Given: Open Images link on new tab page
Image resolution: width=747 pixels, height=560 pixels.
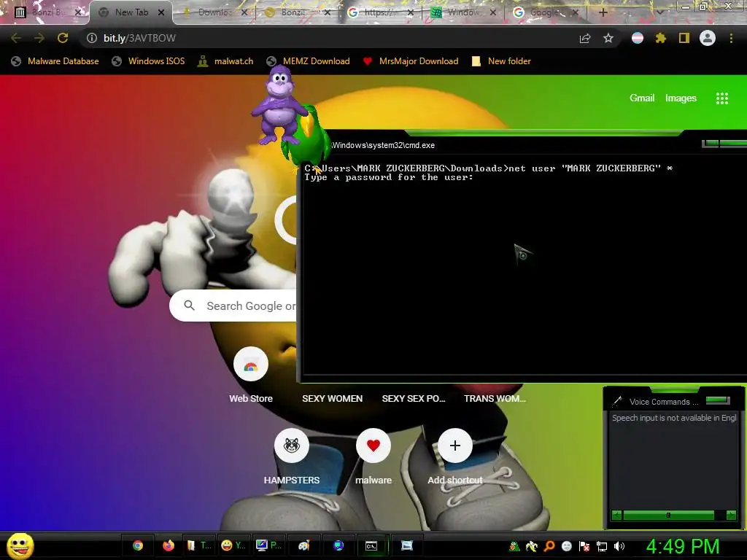Looking at the screenshot, I should (681, 98).
